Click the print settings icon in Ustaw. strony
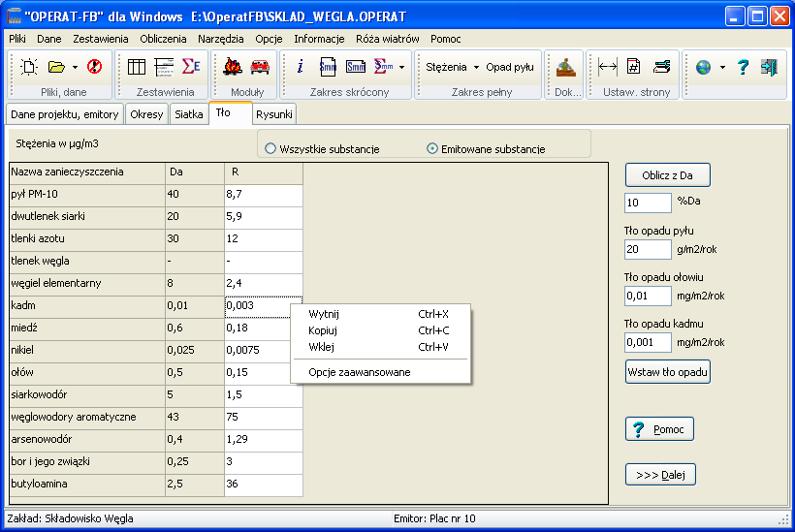The width and height of the screenshot is (795, 532). point(661,67)
